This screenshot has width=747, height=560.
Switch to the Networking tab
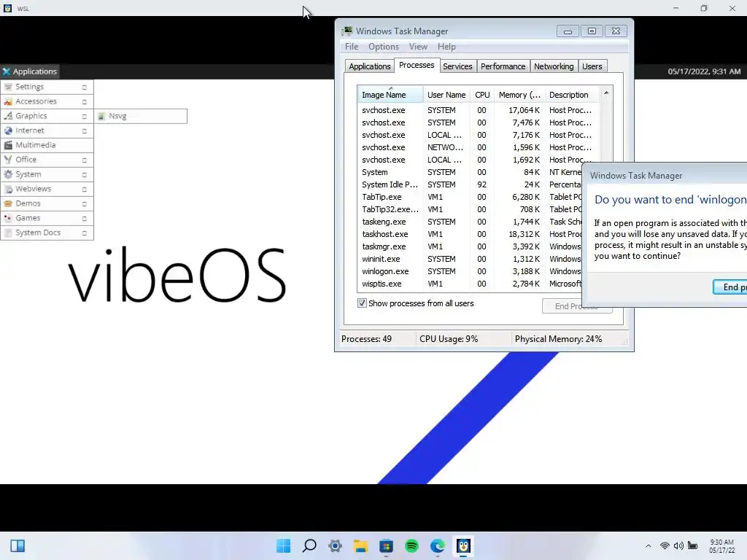[x=554, y=66]
